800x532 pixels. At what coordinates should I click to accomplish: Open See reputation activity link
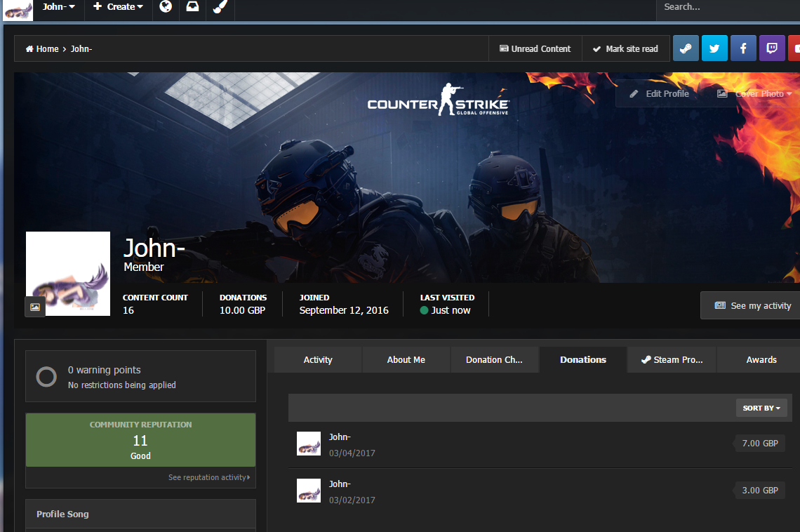tap(209, 477)
